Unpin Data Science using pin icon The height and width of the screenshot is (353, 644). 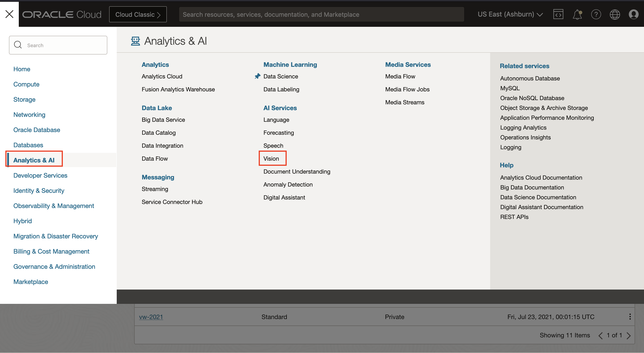click(257, 76)
